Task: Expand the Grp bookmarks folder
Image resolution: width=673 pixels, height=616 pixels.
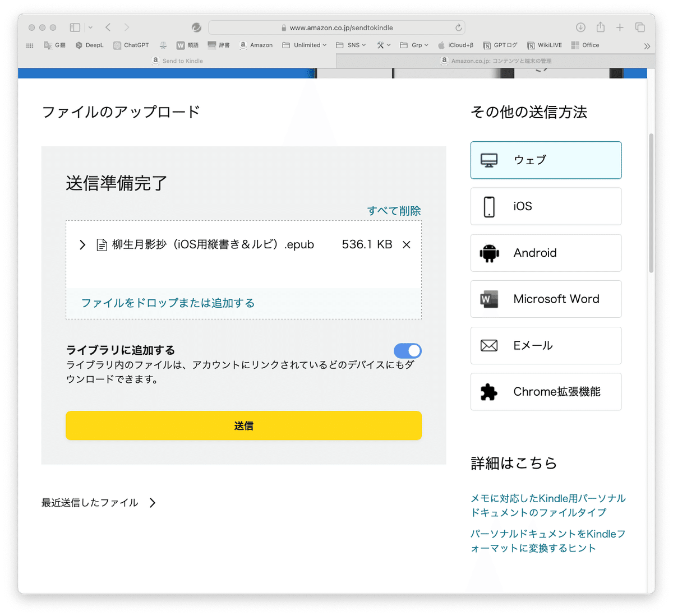Action: click(x=414, y=45)
